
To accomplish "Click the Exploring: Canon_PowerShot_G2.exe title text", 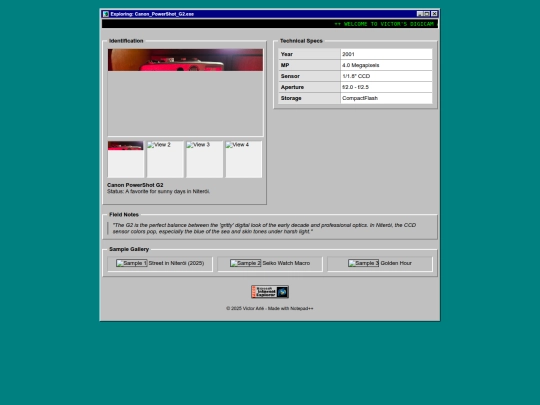I will click(x=152, y=14).
